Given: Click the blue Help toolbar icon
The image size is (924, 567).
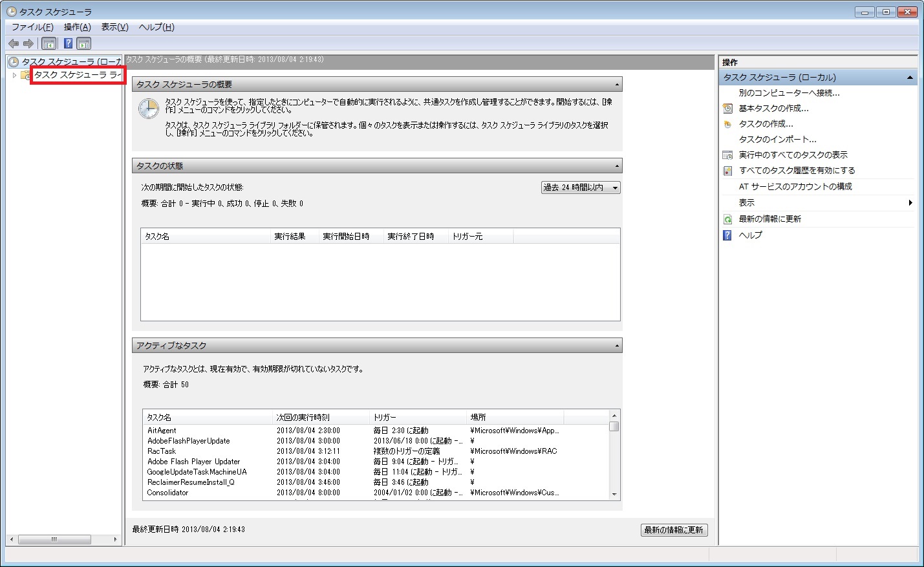Looking at the screenshot, I should [68, 43].
